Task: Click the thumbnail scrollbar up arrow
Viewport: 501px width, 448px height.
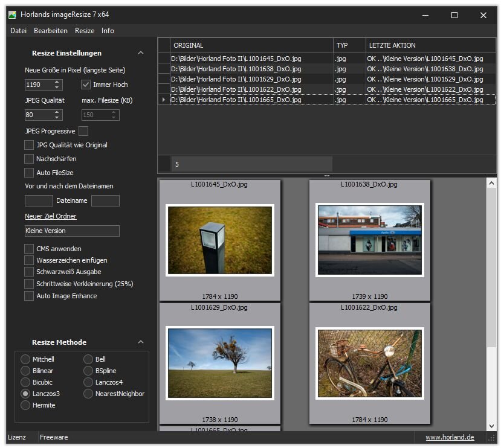Action: point(491,183)
